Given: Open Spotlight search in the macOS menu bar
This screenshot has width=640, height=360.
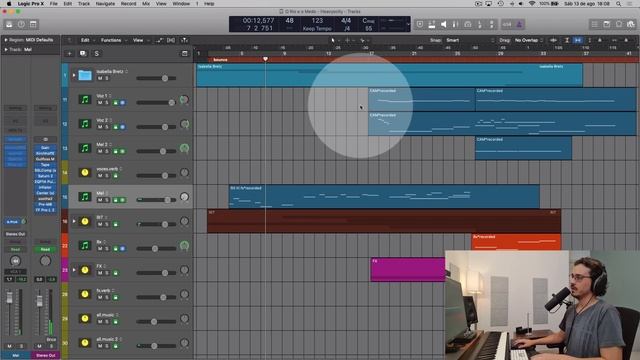Looking at the screenshot, I should click(x=618, y=4).
